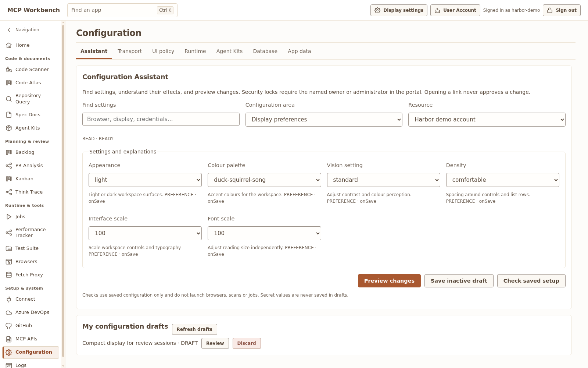Viewport: 588px width, 368px height.
Task: Open the Database tab
Action: tap(265, 51)
